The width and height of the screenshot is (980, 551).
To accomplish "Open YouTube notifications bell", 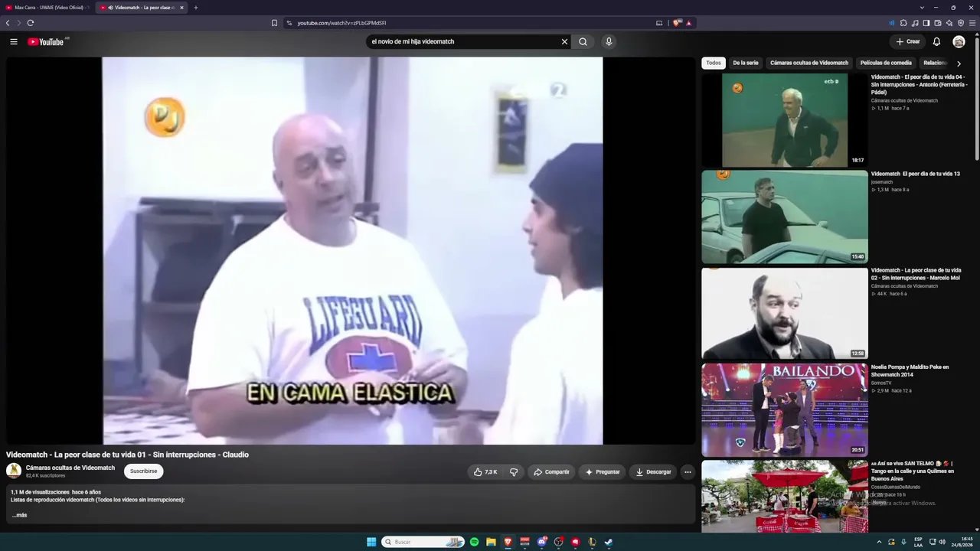I will coord(936,41).
